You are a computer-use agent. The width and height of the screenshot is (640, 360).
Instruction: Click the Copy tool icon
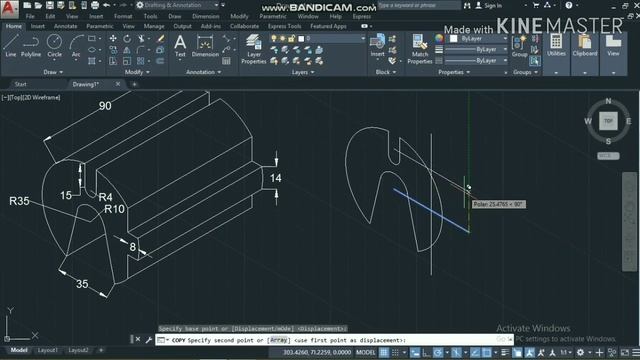tap(113, 50)
